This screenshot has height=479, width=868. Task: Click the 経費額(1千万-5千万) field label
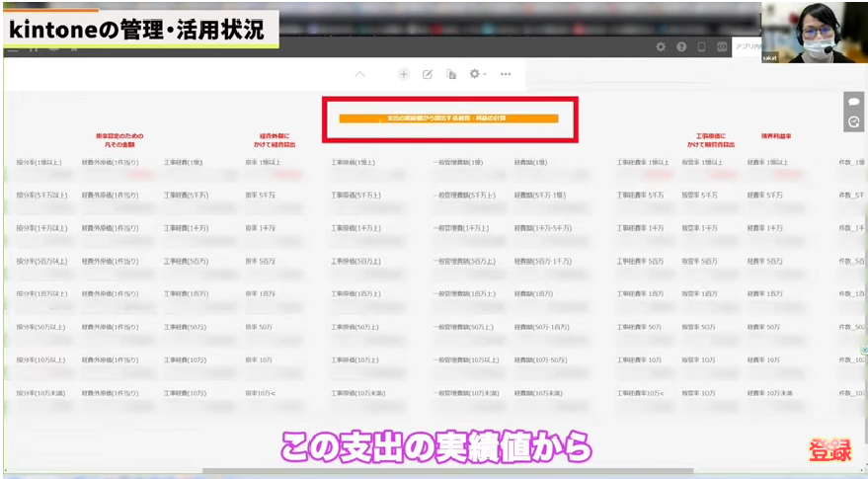[x=542, y=227]
